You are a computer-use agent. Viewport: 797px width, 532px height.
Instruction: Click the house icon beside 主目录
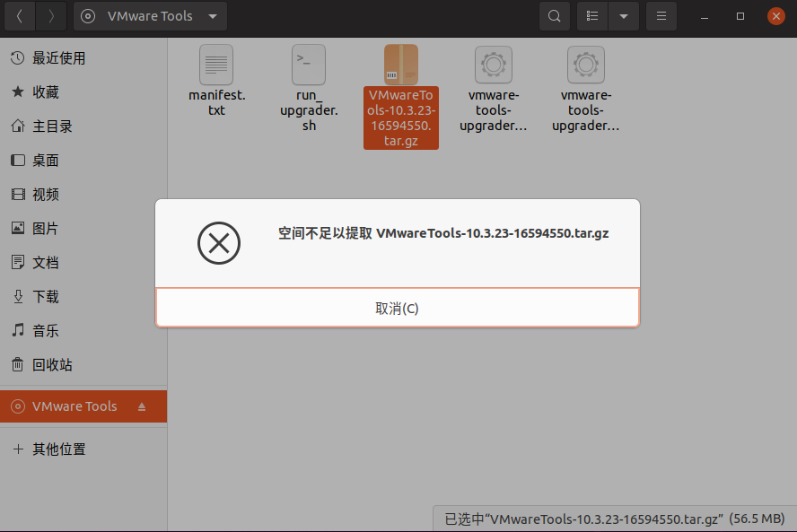coord(18,126)
